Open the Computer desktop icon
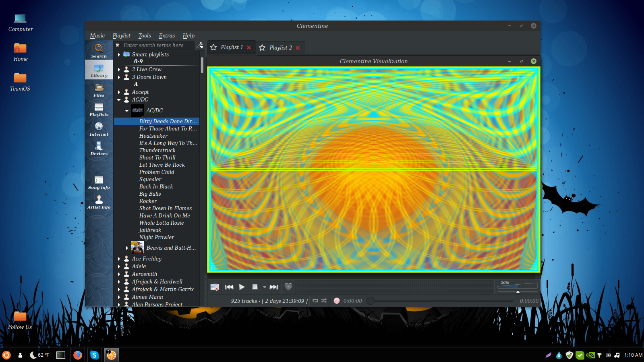This screenshot has width=644, height=362. [x=21, y=23]
